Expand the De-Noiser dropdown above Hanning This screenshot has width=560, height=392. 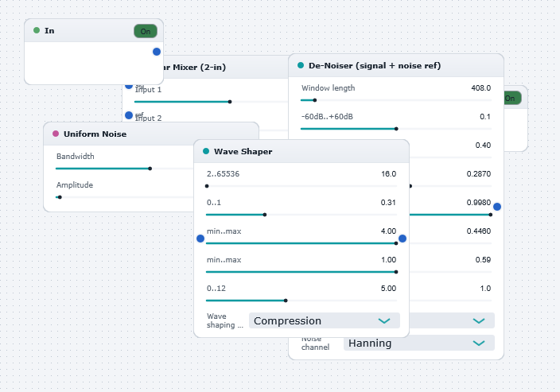point(452,320)
